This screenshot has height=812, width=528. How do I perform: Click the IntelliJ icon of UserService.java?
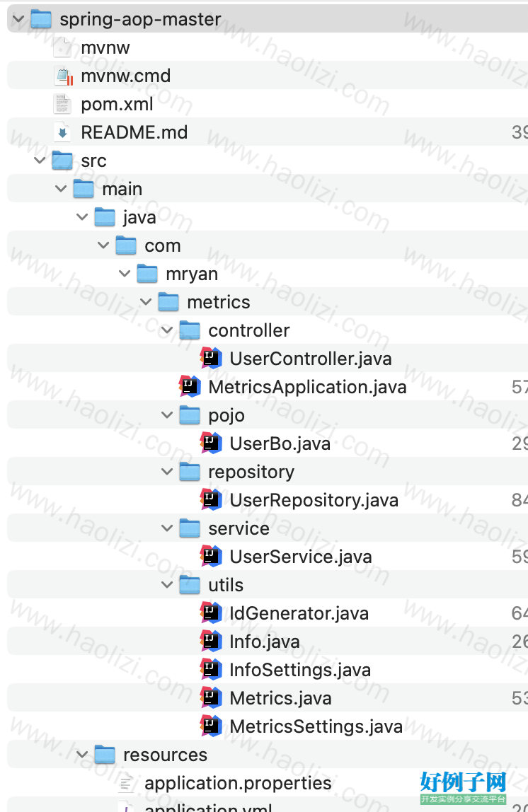pos(211,557)
